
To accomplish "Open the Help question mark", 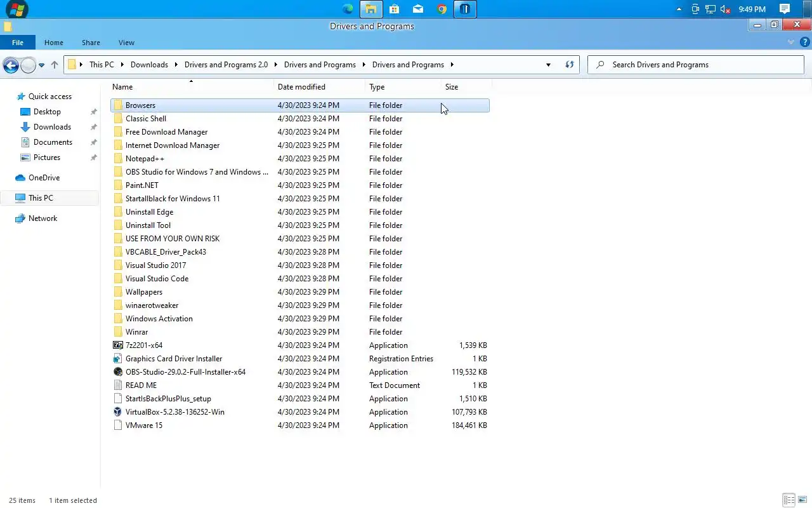I will point(804,43).
